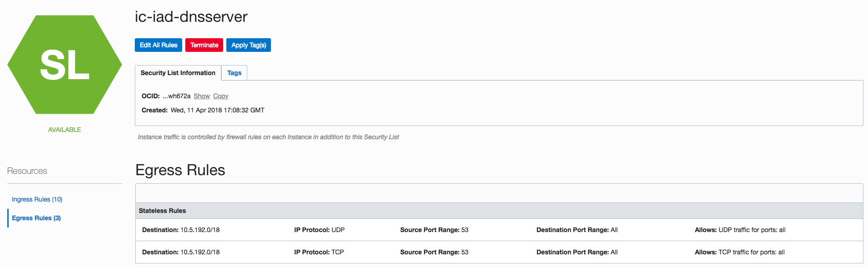Select Egress Rules (3) in Resources
Screen dimensions: 868x268
tap(36, 218)
